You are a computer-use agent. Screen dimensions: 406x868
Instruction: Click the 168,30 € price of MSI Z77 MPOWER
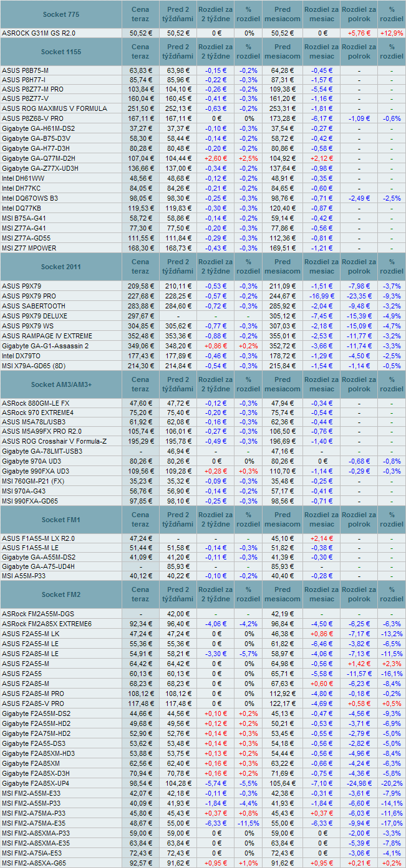tap(140, 248)
